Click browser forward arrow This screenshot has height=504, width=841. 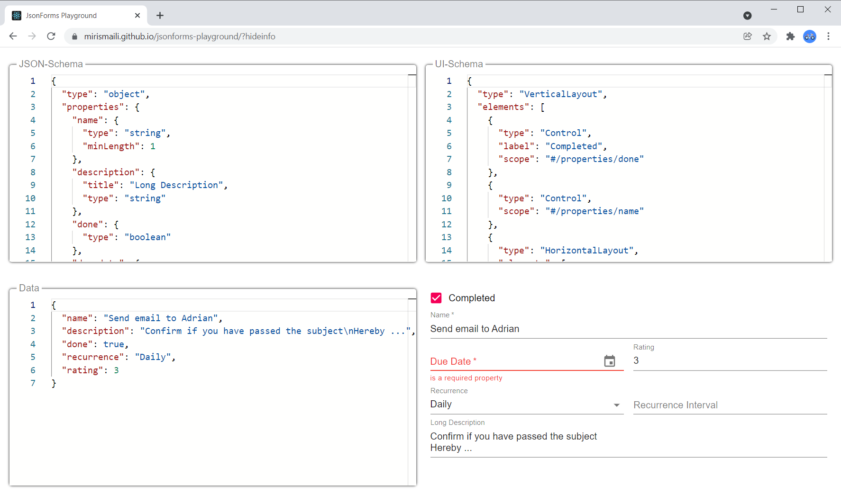tap(32, 36)
